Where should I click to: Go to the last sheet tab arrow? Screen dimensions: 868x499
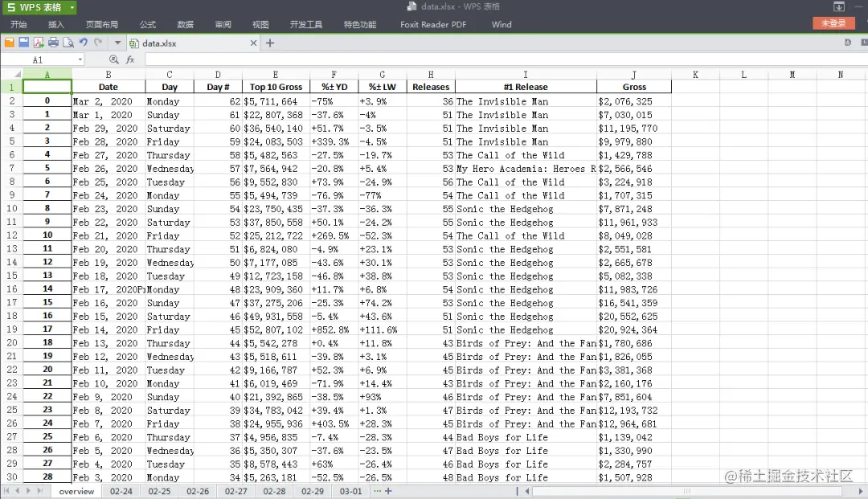pyautogui.click(x=39, y=491)
